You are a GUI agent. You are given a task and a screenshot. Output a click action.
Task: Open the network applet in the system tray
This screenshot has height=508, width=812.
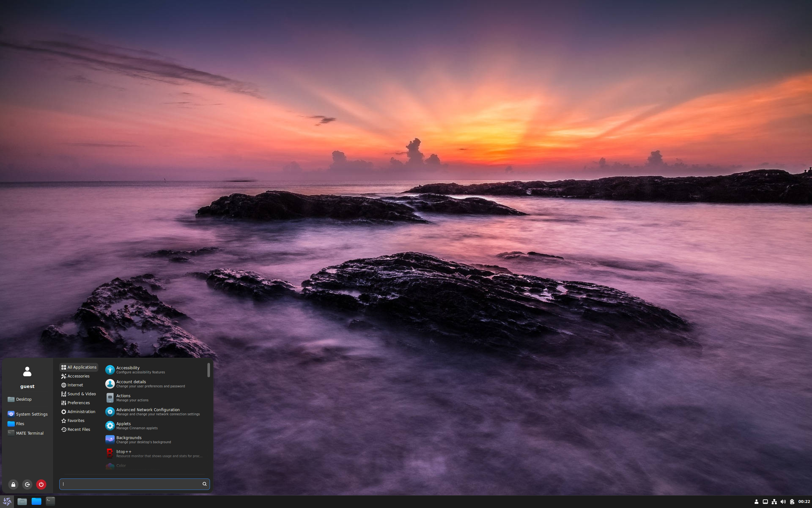click(x=774, y=502)
